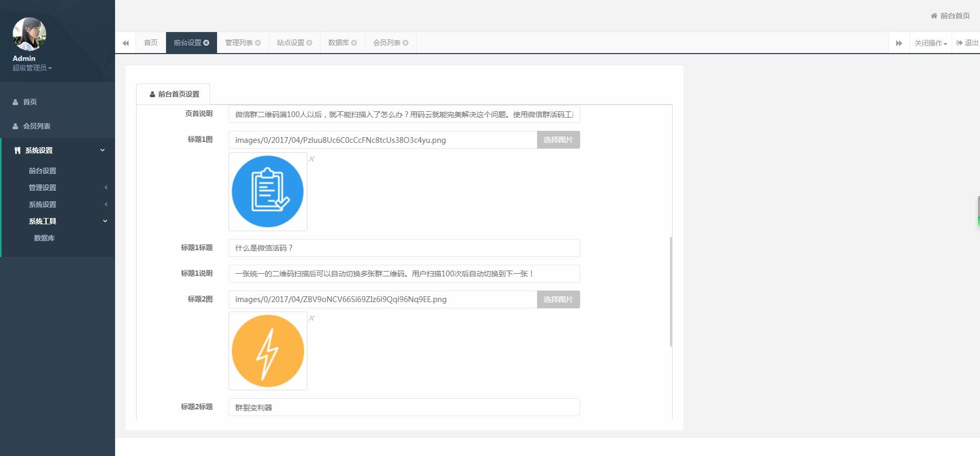Click 选择图片 button for 标题1图
Viewport: 980px width, 456px height.
coord(558,140)
